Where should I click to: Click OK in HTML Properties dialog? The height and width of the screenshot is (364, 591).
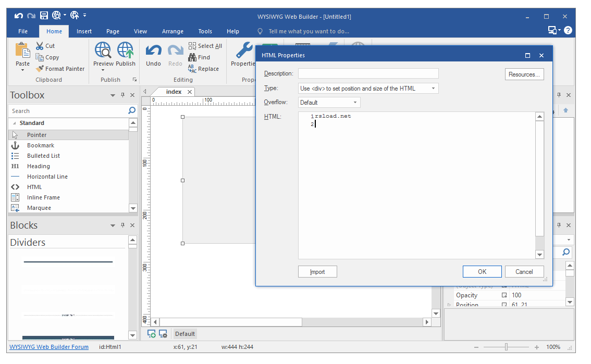[482, 272]
